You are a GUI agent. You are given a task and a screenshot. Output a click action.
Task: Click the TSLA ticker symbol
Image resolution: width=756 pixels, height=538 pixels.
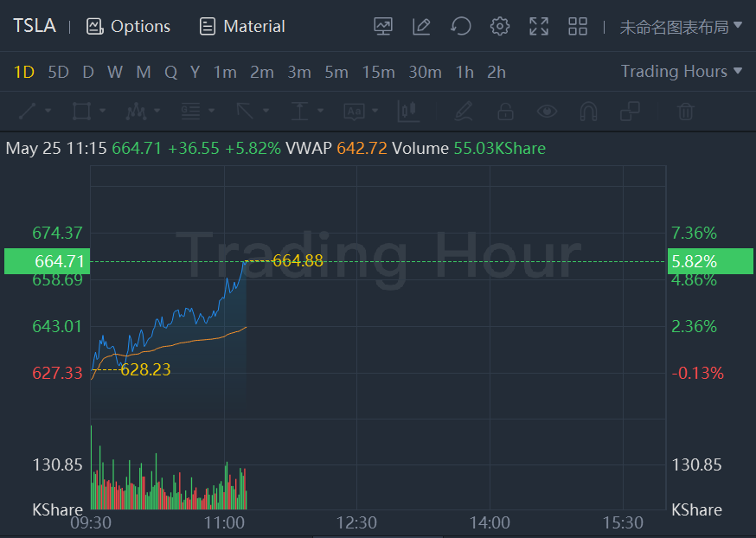(35, 26)
